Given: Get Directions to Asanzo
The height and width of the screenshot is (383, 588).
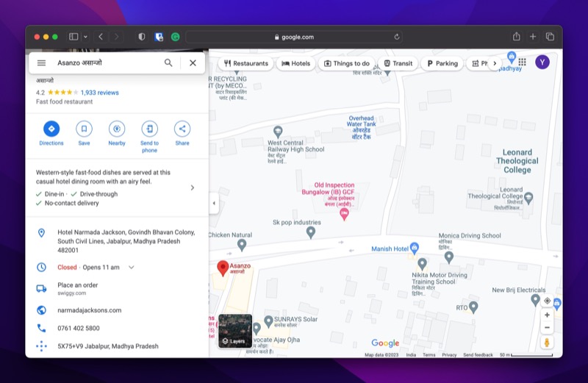Looking at the screenshot, I should pos(51,133).
